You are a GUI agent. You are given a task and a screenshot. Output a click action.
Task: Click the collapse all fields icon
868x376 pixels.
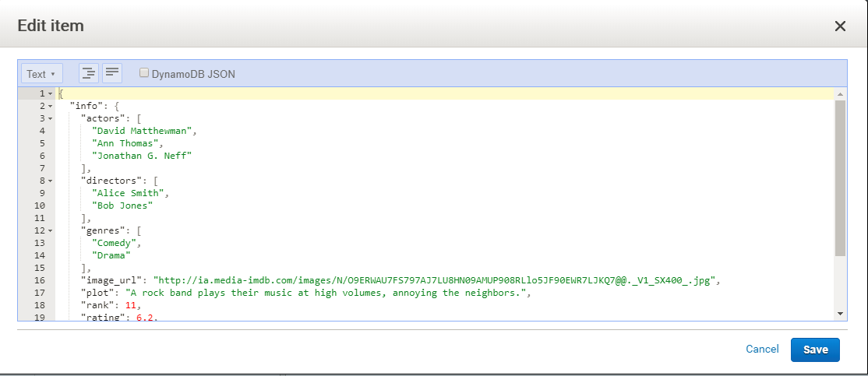(112, 74)
